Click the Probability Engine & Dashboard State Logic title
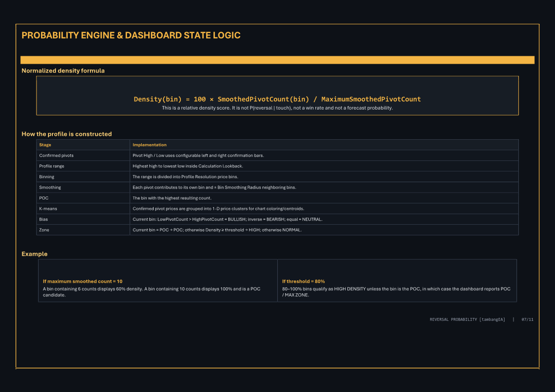The height and width of the screenshot is (392, 555). pyautogui.click(x=131, y=36)
